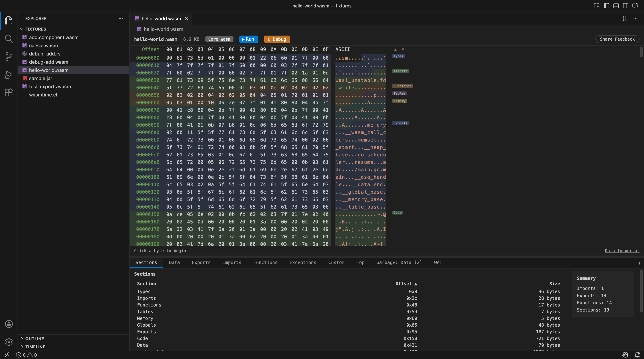Open notifications bell in status bar
The width and height of the screenshot is (644, 359).
[x=637, y=355]
